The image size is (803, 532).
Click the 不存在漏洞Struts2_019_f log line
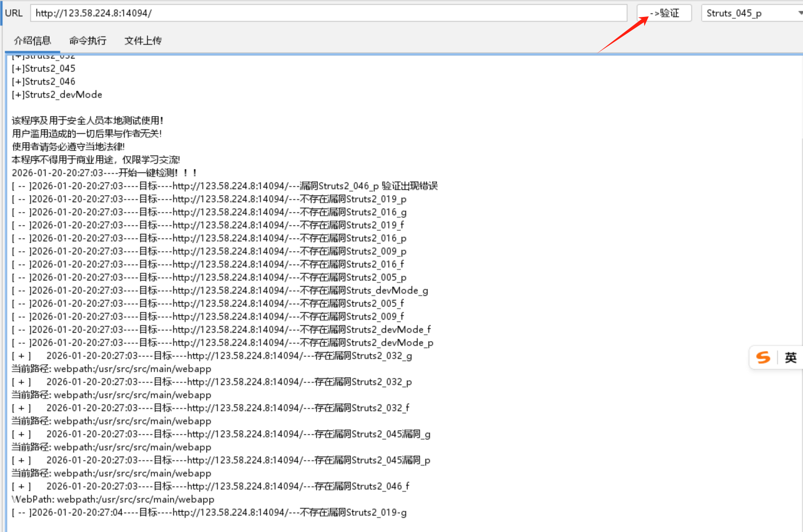point(208,225)
